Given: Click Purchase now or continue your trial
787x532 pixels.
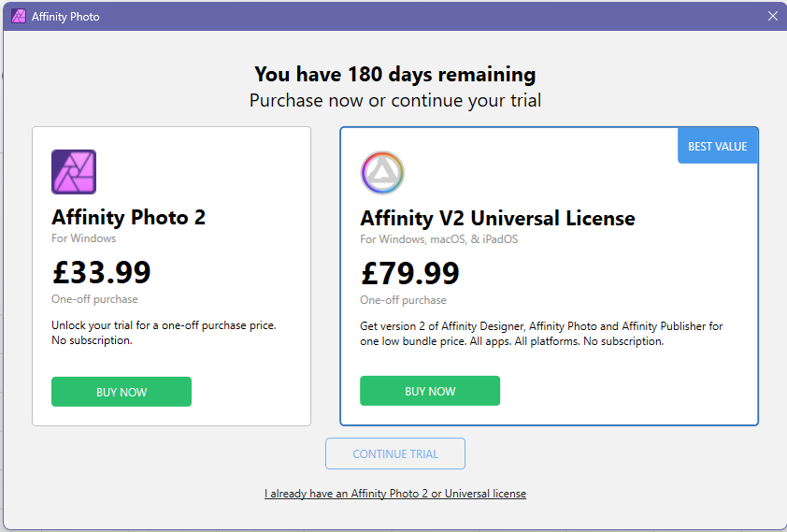Looking at the screenshot, I should click(395, 100).
